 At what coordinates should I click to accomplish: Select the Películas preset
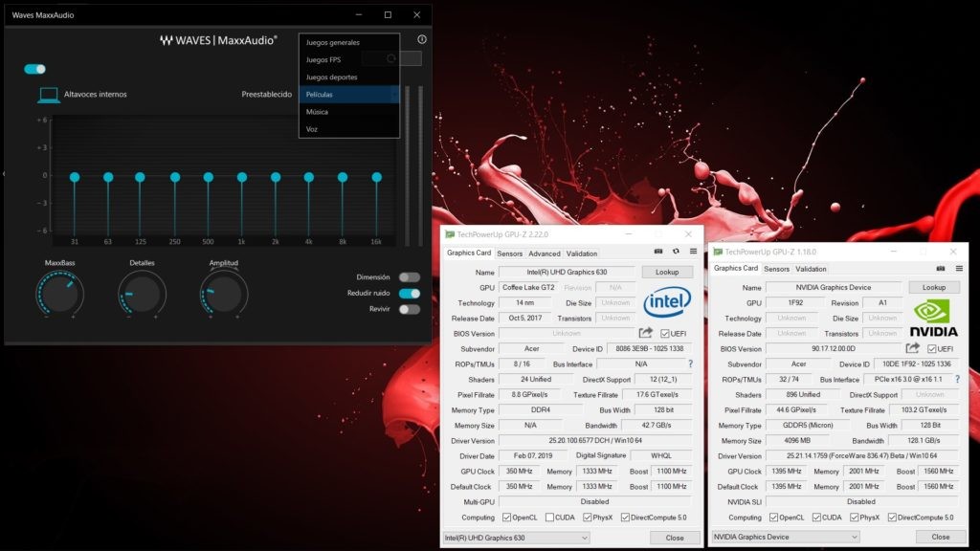coord(349,95)
